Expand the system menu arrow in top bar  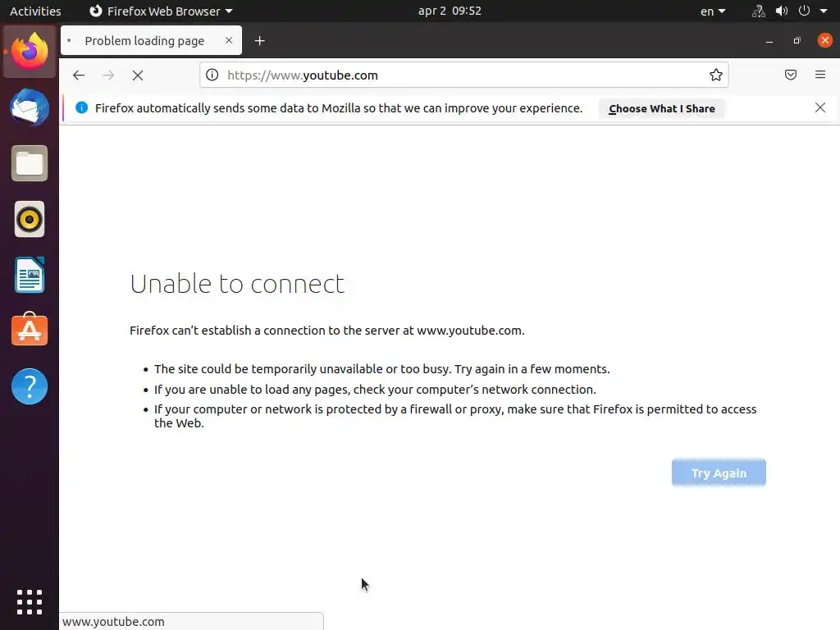click(824, 11)
